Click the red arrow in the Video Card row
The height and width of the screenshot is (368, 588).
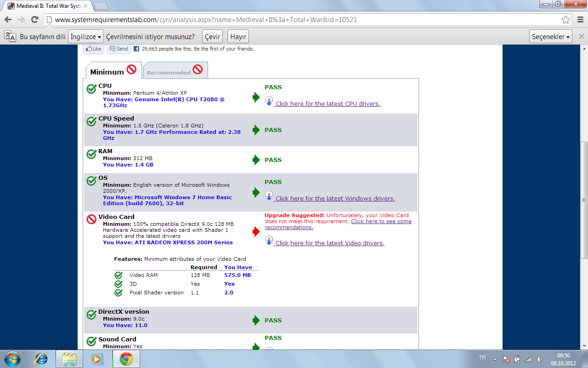point(256,232)
